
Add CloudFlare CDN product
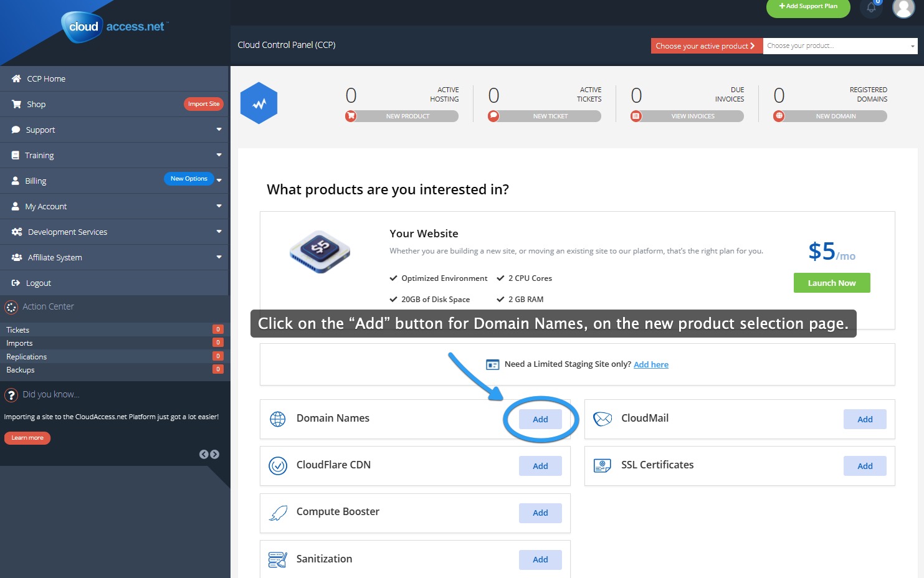(540, 466)
